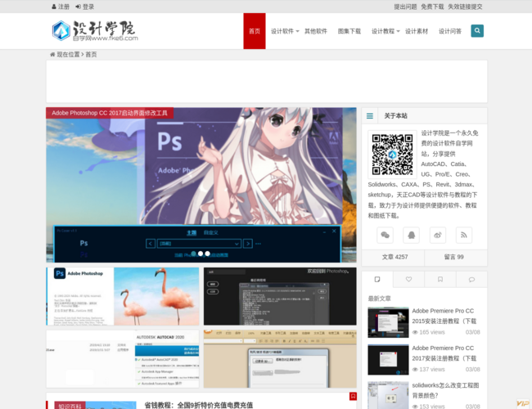Open the Photoshop CC 2017 slider banner

point(201,185)
